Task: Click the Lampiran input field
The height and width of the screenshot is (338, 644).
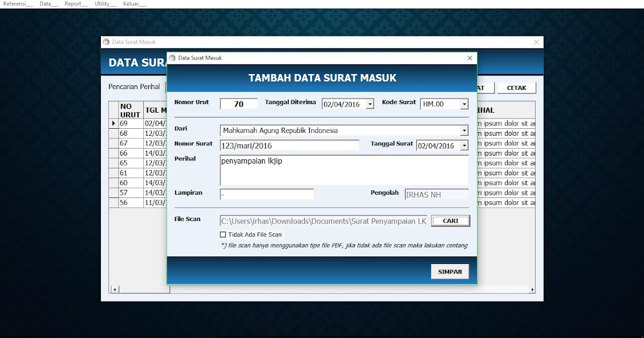Action: coord(267,194)
